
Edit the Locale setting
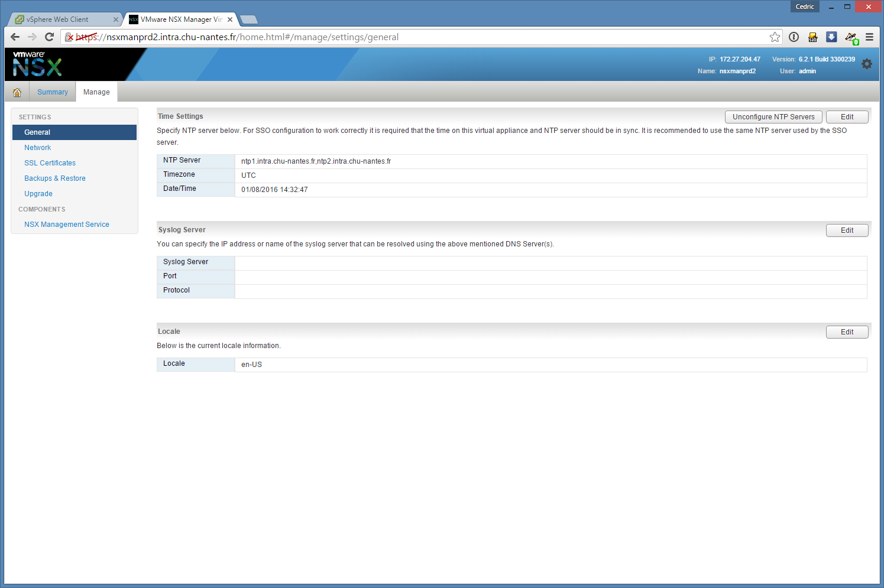tap(847, 332)
